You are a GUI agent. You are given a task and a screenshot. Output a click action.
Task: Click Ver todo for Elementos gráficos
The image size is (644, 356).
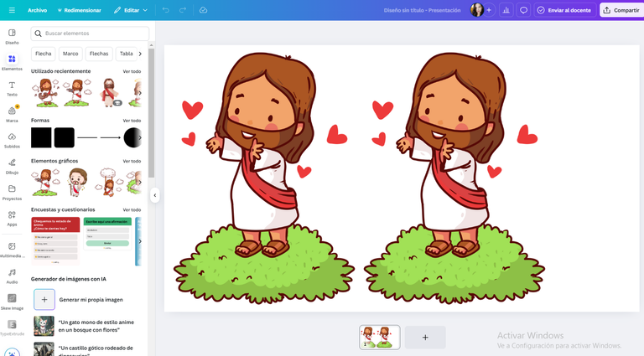point(132,161)
